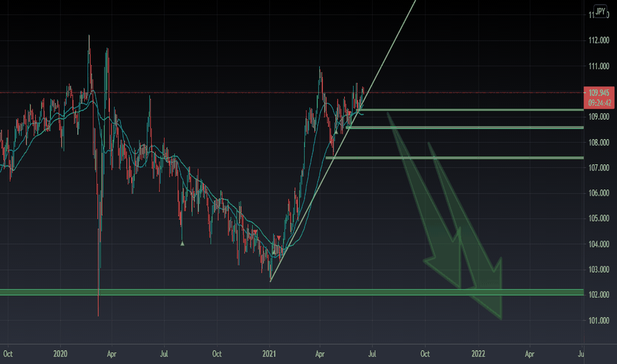Click the 111.000 price axis label
617x364 pixels.
point(599,66)
